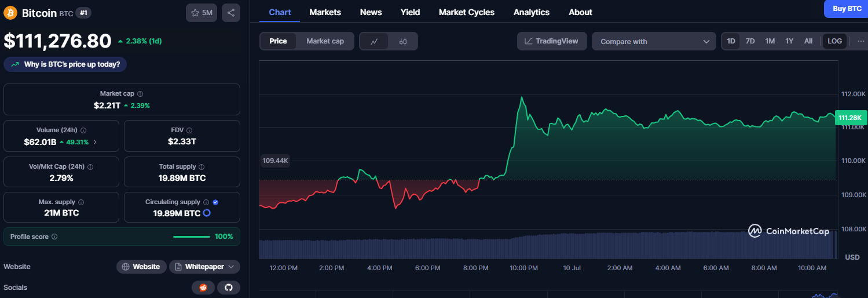Open the share icon button
868x298 pixels.
pyautogui.click(x=231, y=12)
